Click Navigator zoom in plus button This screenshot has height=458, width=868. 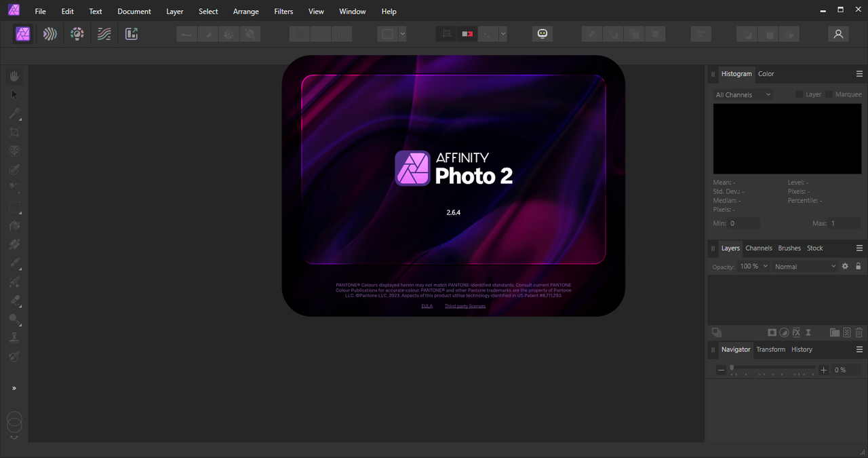tap(823, 370)
